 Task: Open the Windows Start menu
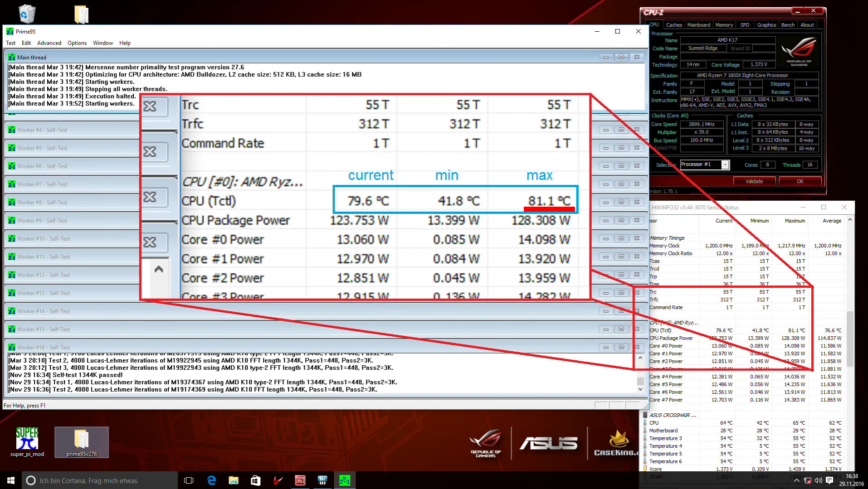coord(11,480)
